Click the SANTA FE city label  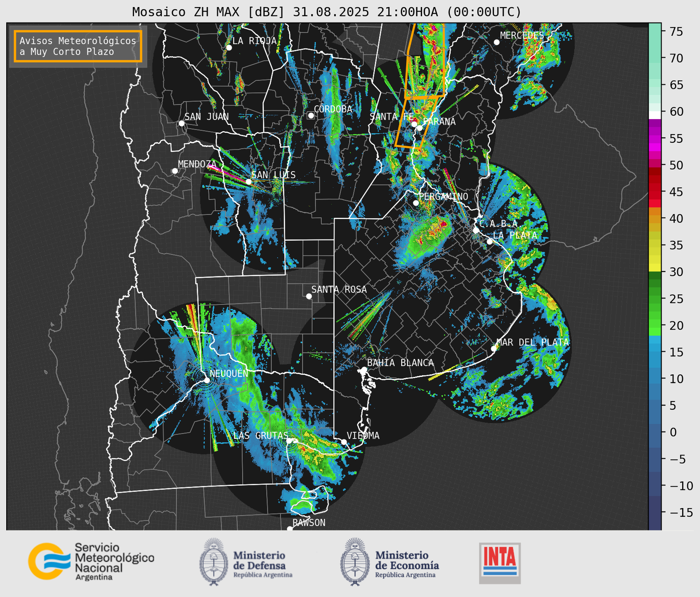click(391, 117)
